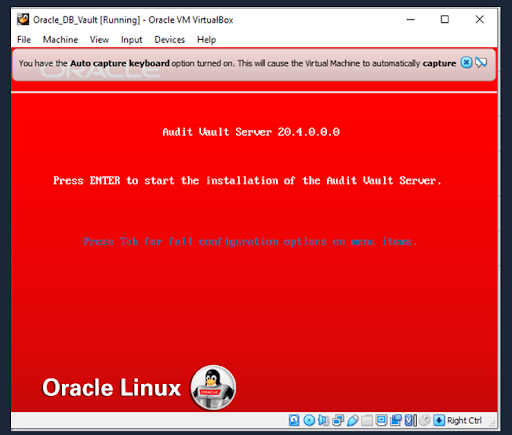Open the Input menu
The width and height of the screenshot is (512, 435).
131,40
